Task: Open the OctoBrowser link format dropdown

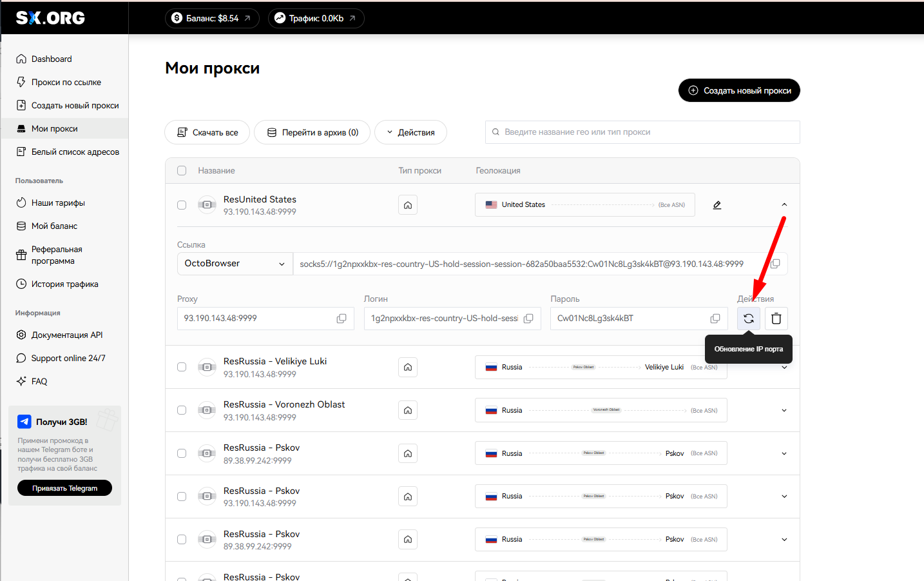Action: coord(235,264)
